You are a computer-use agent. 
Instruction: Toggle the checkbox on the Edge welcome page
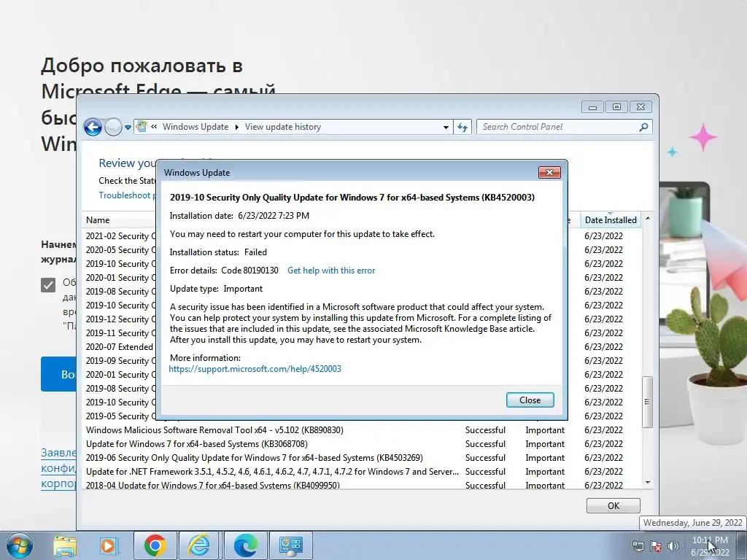click(x=48, y=285)
